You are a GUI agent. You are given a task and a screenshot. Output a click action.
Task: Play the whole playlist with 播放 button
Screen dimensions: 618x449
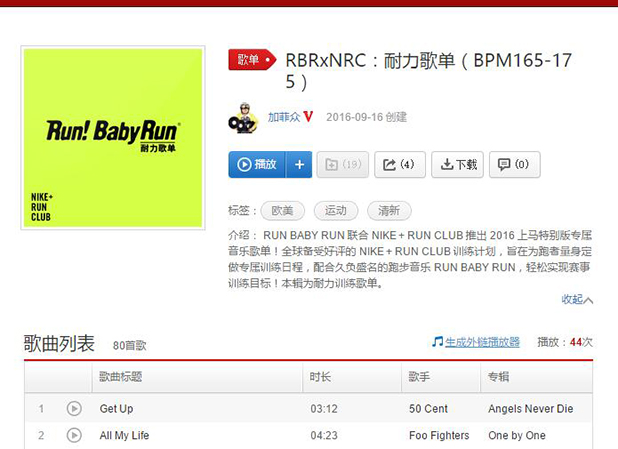(257, 164)
